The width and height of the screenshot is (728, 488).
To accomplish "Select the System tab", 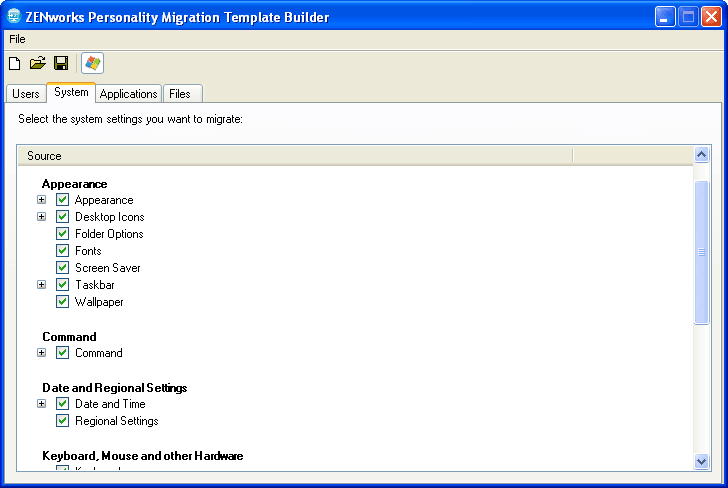I will tap(71, 92).
